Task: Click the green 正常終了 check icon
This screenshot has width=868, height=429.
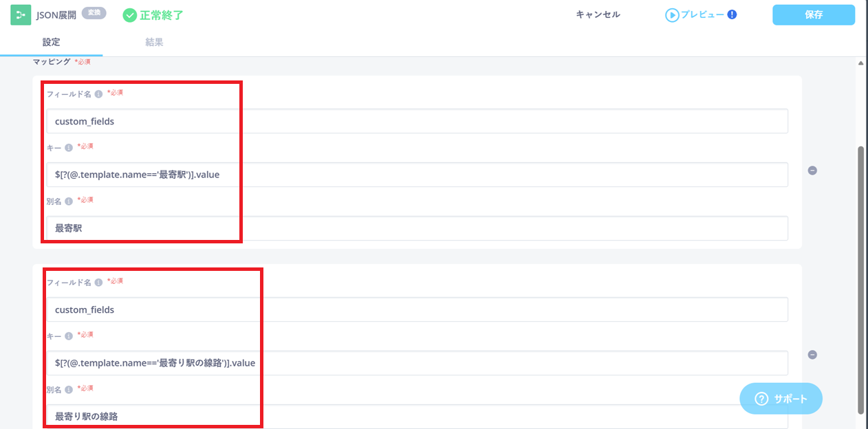Action: 129,15
